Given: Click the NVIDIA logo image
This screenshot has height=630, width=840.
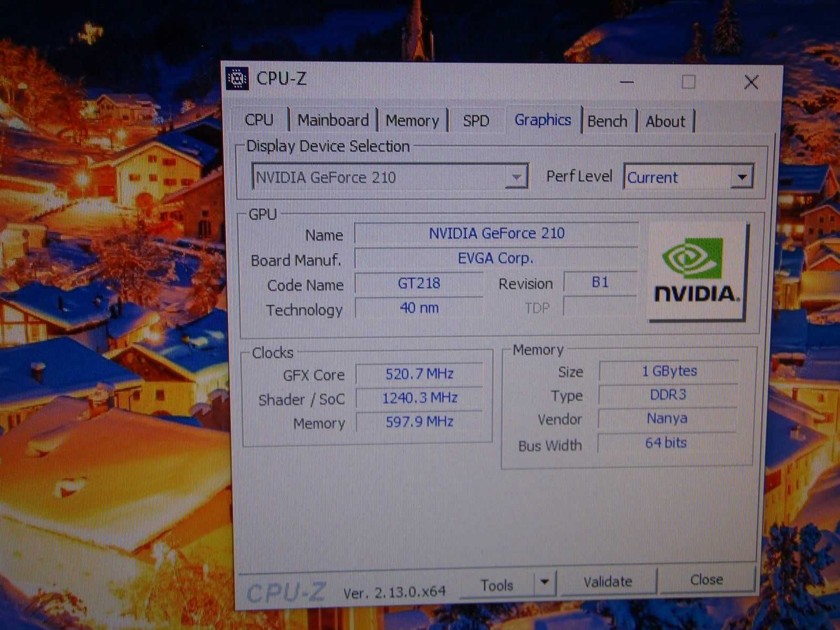Looking at the screenshot, I should click(x=698, y=272).
